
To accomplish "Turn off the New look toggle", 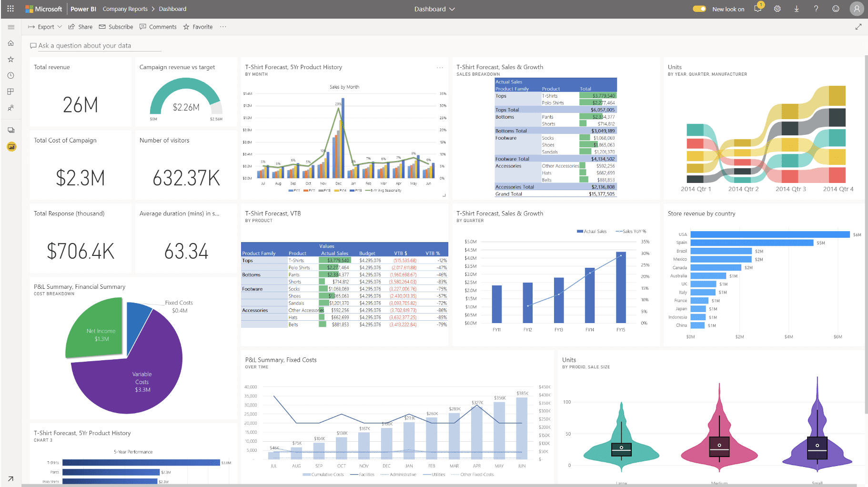I will point(699,9).
